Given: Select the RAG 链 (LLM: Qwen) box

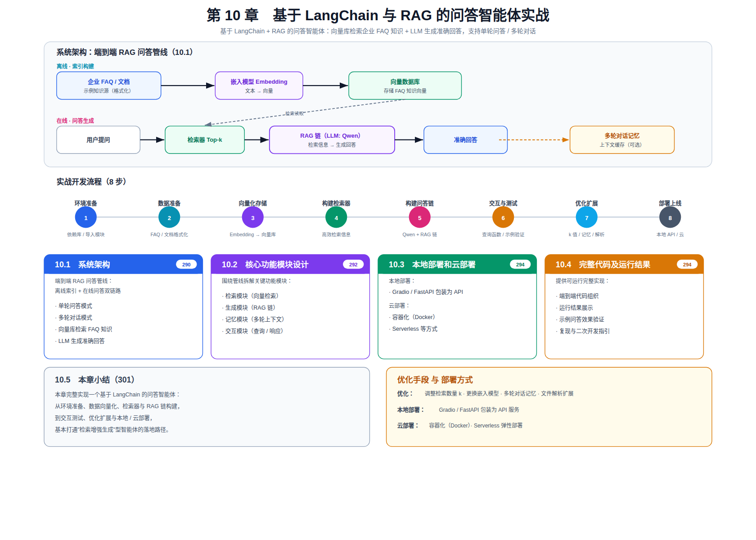Looking at the screenshot, I should [332, 140].
